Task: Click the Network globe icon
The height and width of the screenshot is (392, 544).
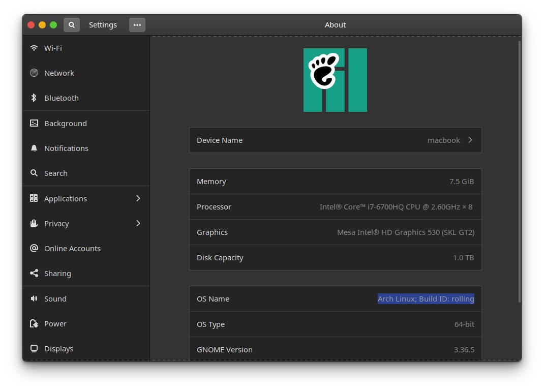Action: pos(34,73)
